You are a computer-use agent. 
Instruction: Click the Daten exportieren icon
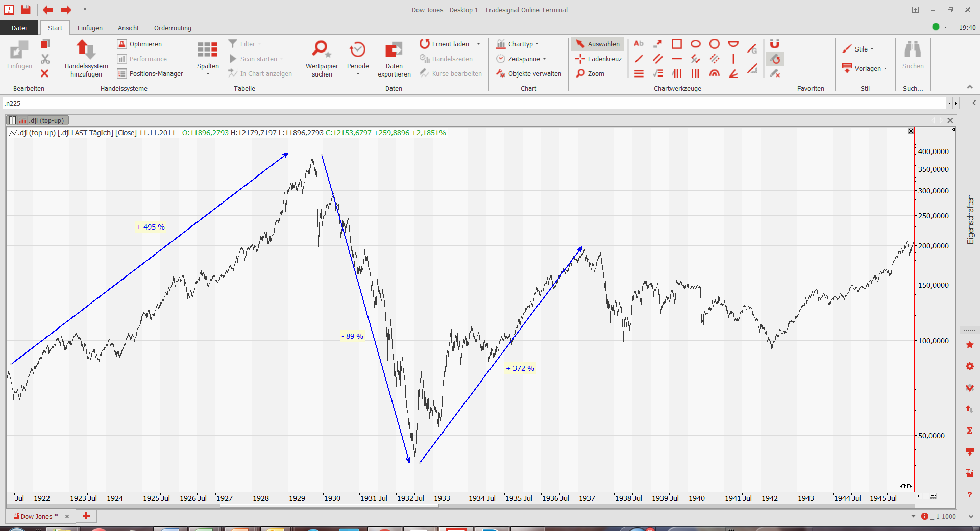pos(394,50)
